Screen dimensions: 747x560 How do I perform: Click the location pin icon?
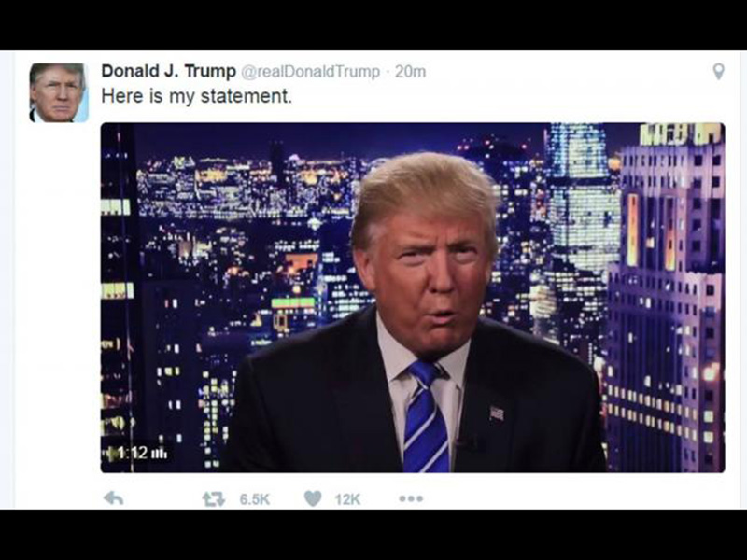click(x=718, y=72)
